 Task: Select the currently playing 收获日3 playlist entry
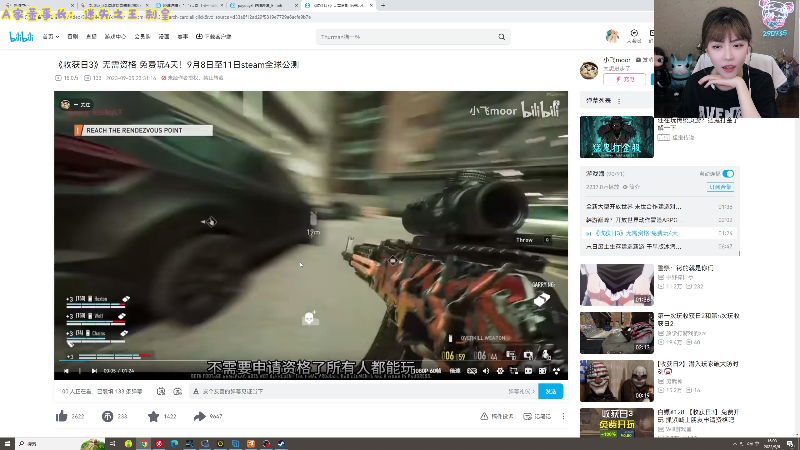659,233
